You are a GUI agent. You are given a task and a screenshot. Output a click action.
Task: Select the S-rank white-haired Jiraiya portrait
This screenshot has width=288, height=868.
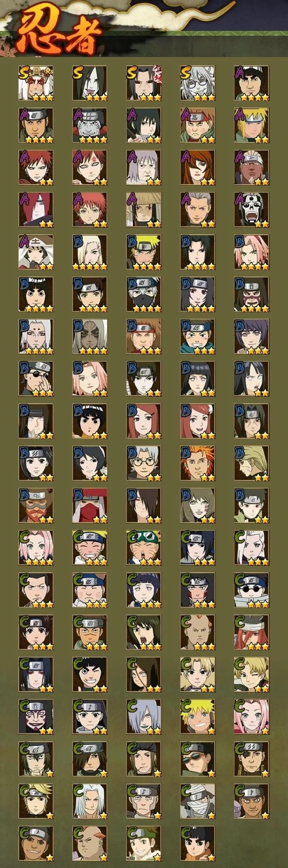(36, 83)
